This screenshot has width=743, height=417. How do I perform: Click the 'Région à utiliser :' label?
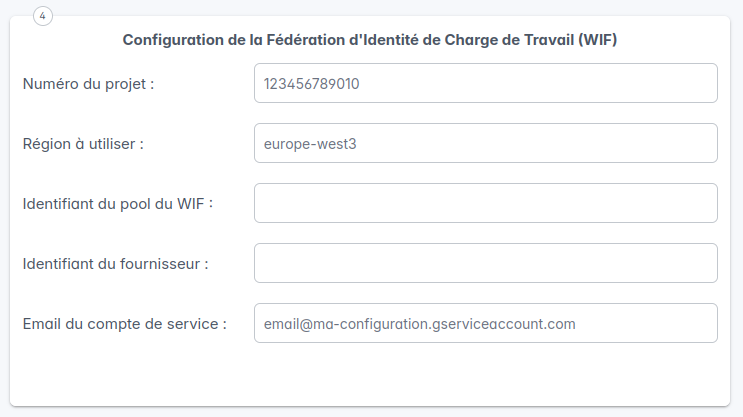83,144
